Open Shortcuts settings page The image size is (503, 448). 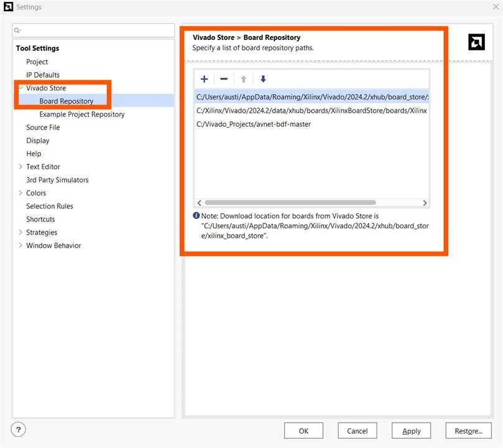pos(40,219)
